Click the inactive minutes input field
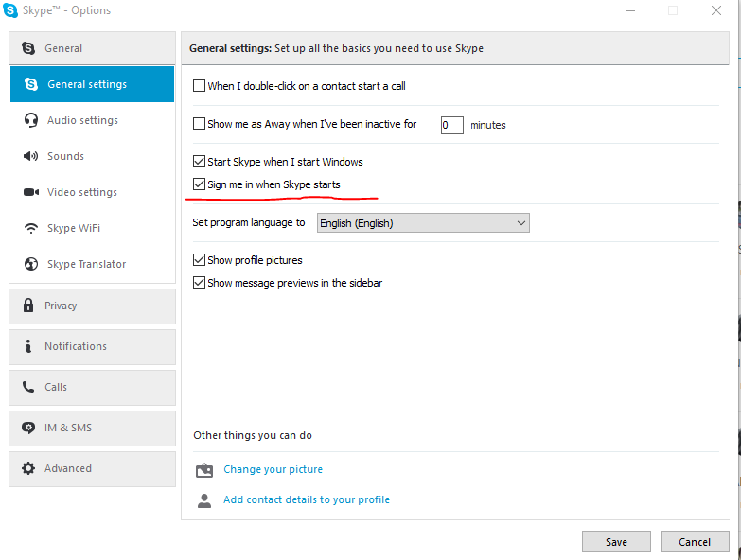This screenshot has width=741, height=560. 451,125
